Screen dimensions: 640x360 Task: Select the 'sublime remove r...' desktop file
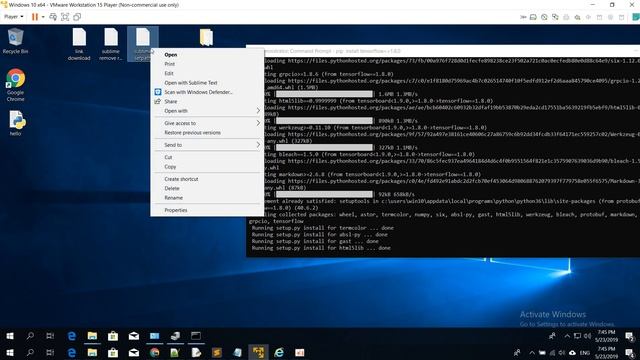(111, 44)
